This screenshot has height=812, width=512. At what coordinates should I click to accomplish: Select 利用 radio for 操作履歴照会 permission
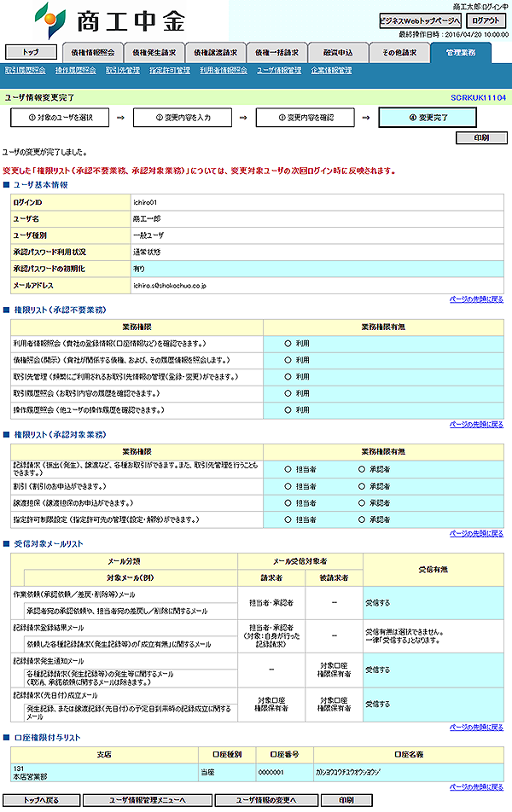288,410
